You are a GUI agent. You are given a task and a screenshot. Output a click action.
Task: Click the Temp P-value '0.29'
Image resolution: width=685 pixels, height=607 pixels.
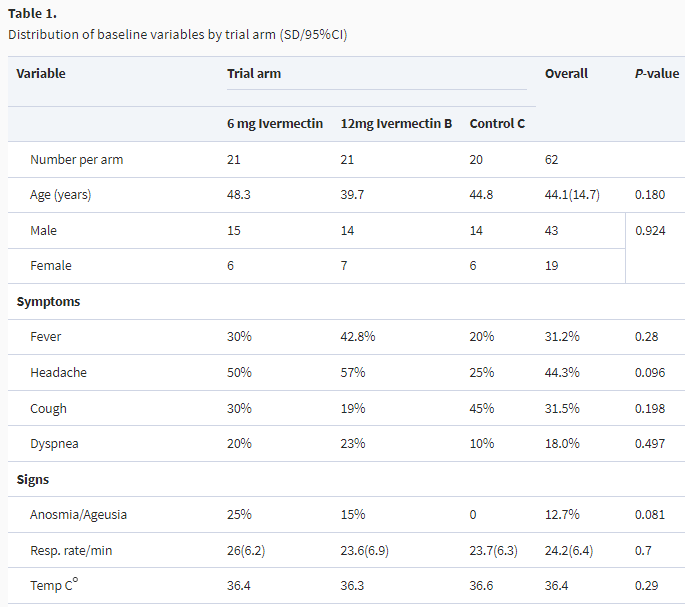click(x=646, y=586)
